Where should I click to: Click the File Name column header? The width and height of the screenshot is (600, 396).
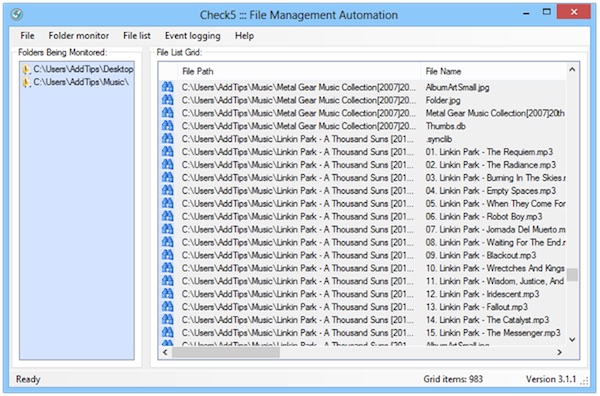(493, 71)
